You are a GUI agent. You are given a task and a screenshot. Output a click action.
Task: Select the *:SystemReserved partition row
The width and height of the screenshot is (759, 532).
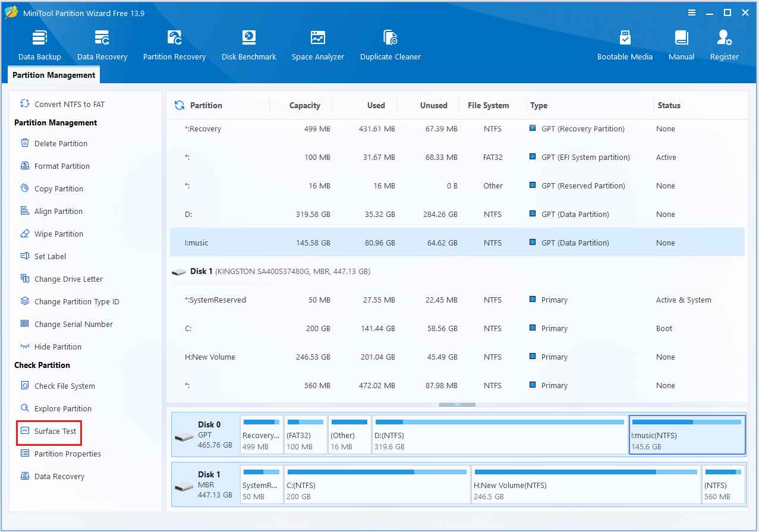[x=457, y=300]
